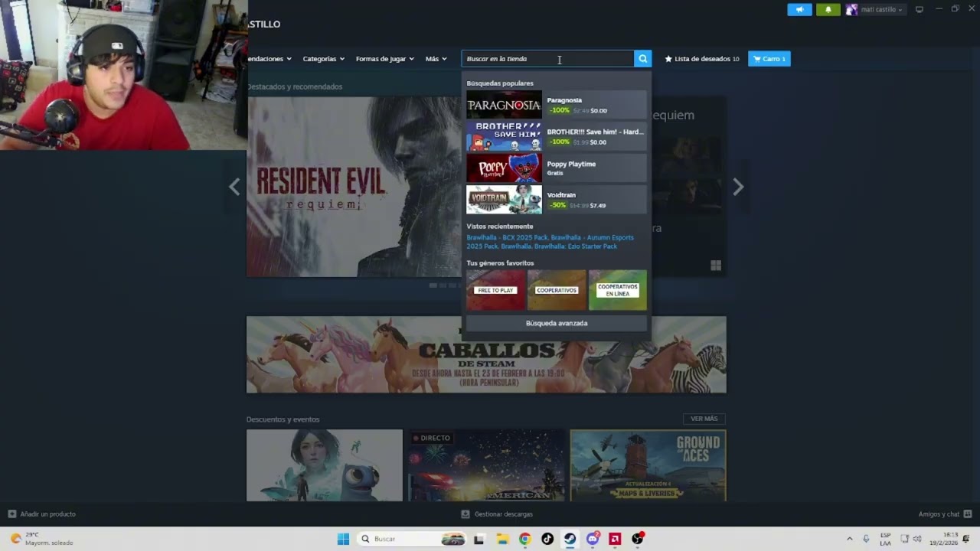Viewport: 980px width, 551px height.
Task: Open Brawlhalla - BCX 2025 Pack link
Action: (x=507, y=237)
